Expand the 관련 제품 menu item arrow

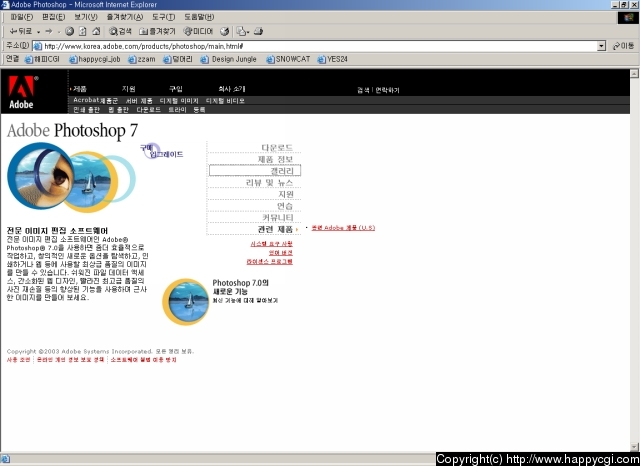(x=297, y=229)
